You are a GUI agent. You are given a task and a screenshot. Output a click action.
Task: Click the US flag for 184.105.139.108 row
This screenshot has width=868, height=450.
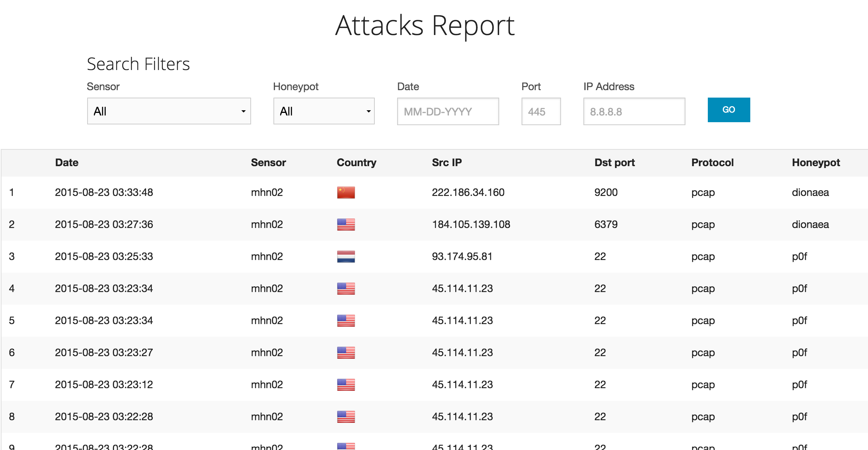[x=346, y=225]
